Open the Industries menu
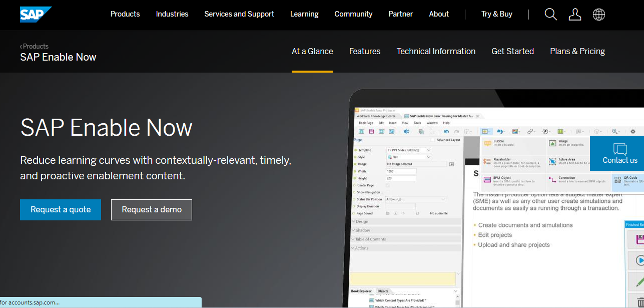The height and width of the screenshot is (308, 644). coord(172,14)
